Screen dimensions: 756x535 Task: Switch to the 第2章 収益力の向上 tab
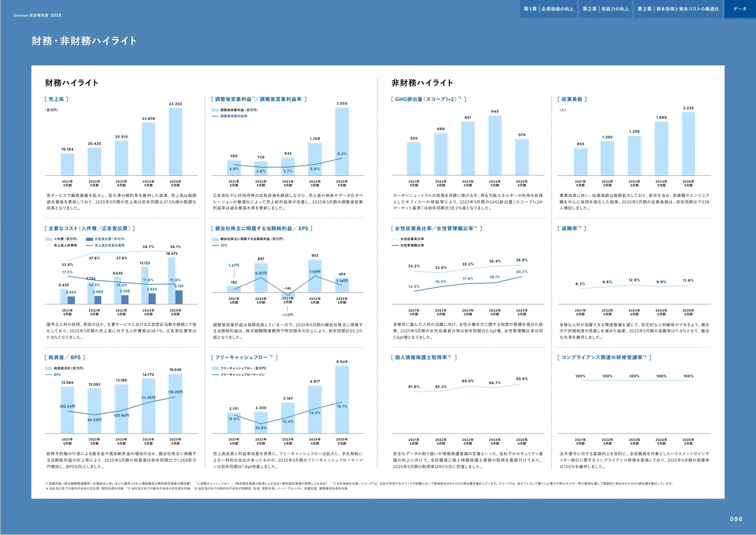pos(606,9)
